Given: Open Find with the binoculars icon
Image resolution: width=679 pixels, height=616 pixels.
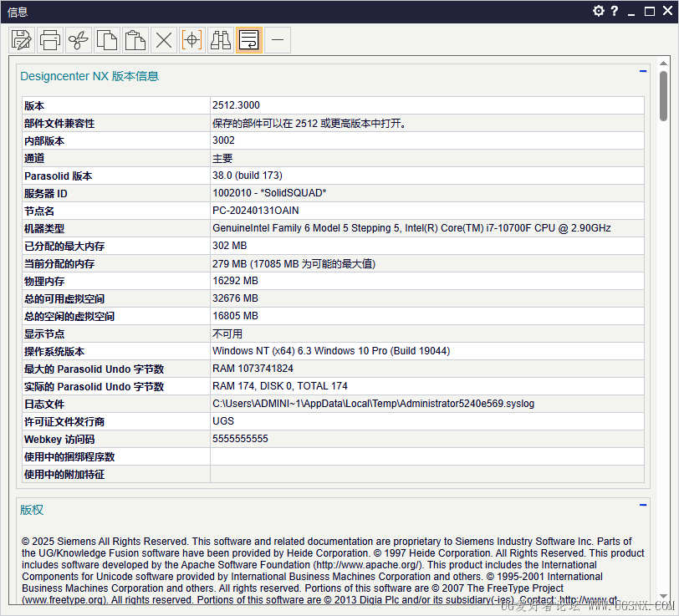Looking at the screenshot, I should [221, 40].
